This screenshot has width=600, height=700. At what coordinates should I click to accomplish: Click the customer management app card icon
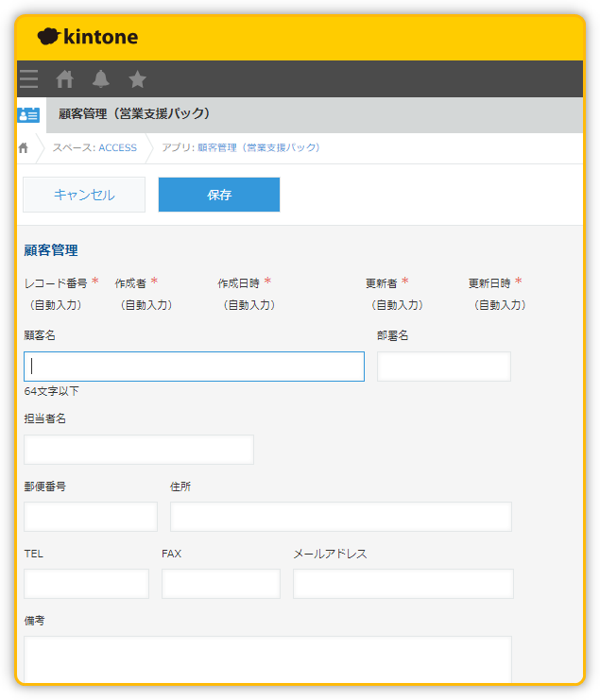coord(29,114)
